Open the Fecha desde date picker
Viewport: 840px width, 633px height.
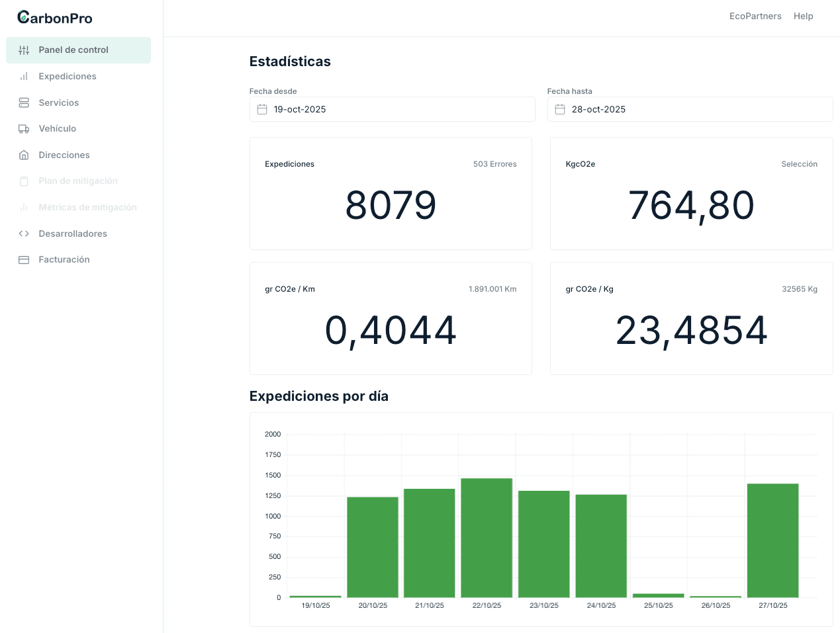(392, 109)
